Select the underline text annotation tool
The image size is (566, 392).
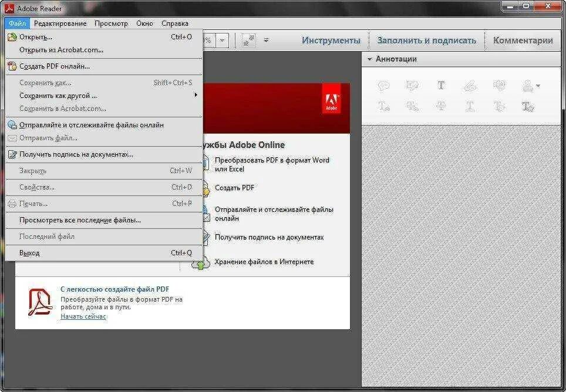click(x=470, y=106)
